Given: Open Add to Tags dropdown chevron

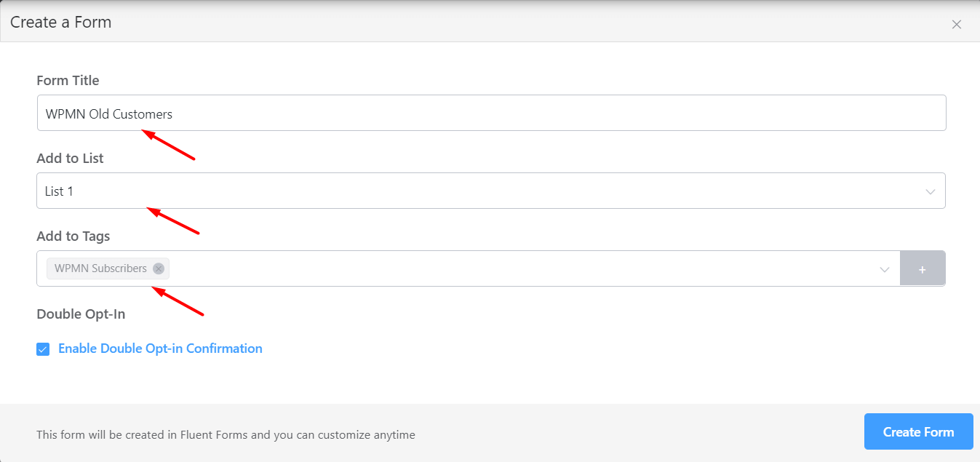Looking at the screenshot, I should point(885,269).
